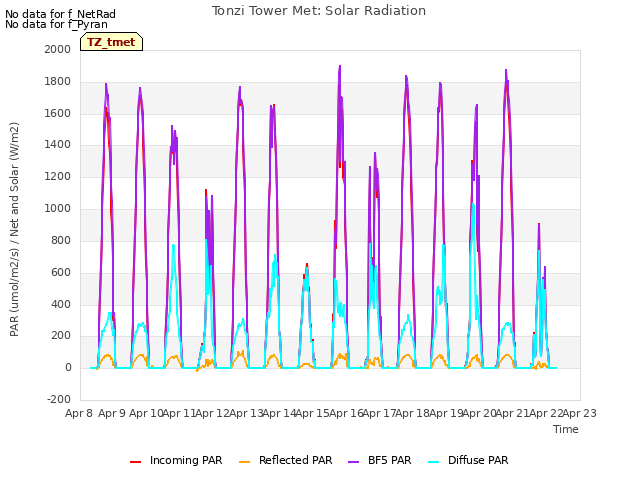
Task: Click the y-axis tick 1200
Action: (58, 177)
